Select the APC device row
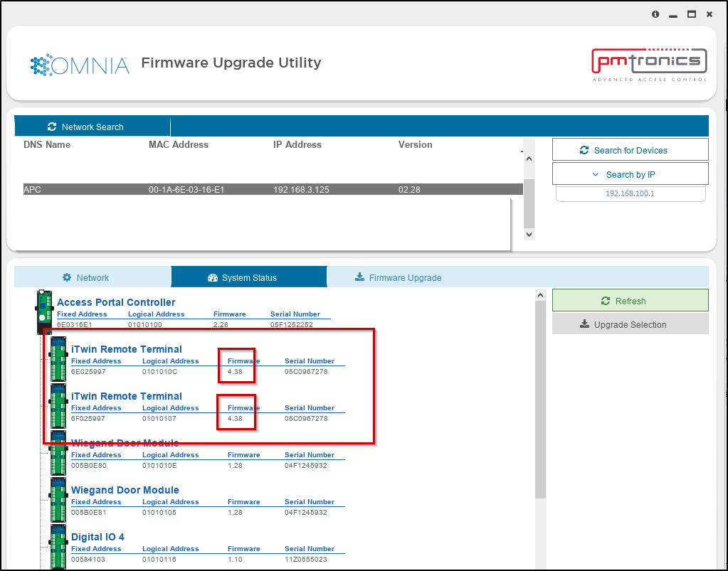728x571 pixels. point(273,189)
